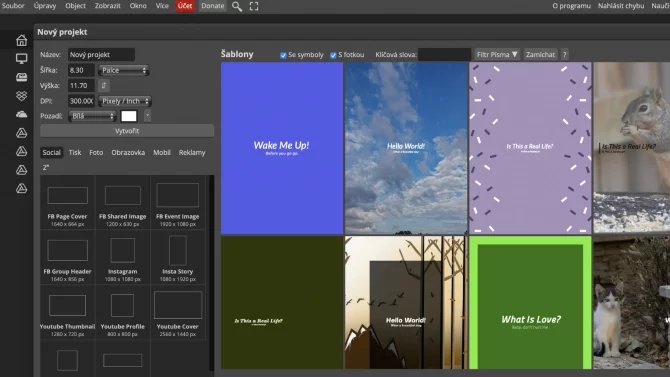Click the white background color swatch
670x377 pixels.
click(x=129, y=116)
